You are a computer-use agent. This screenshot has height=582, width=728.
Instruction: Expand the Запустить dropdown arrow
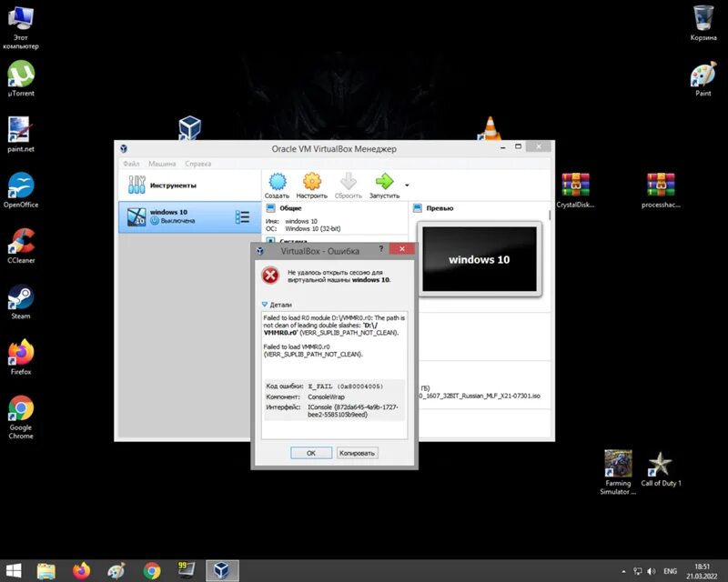407,186
